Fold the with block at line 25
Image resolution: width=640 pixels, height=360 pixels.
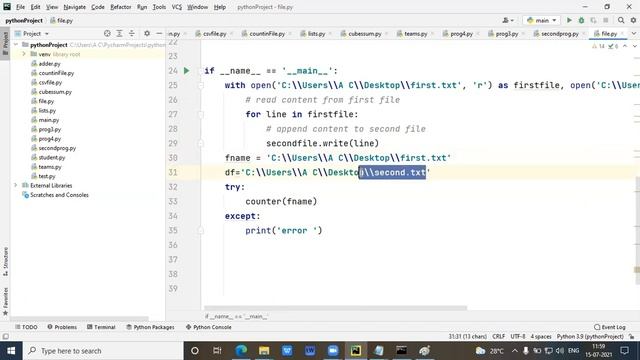click(201, 85)
